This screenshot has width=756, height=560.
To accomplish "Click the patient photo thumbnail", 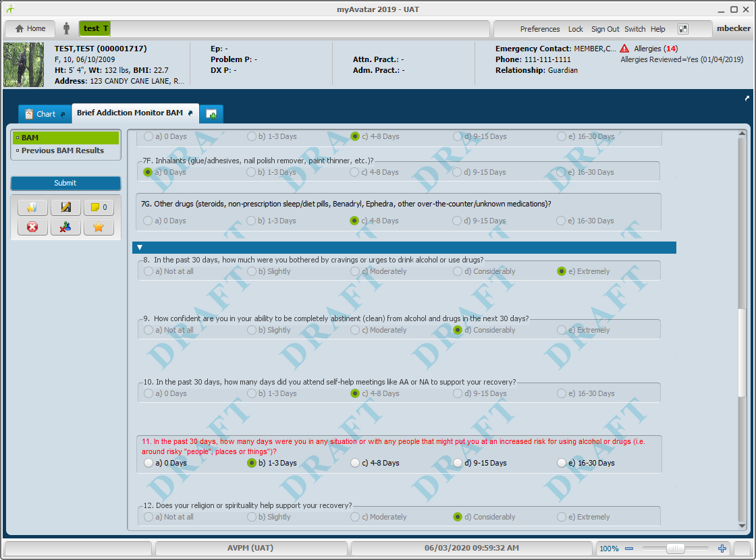I will (24, 65).
